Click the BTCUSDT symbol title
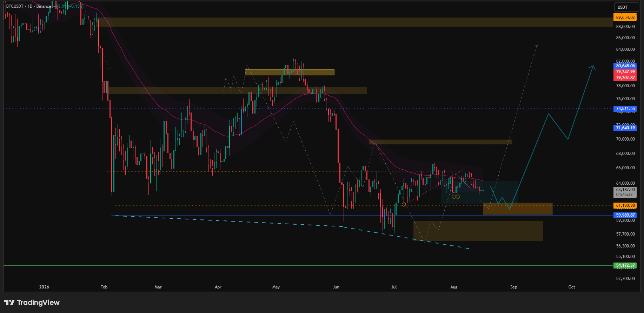Screen dimensions: 644x313 pyautogui.click(x=15, y=6)
